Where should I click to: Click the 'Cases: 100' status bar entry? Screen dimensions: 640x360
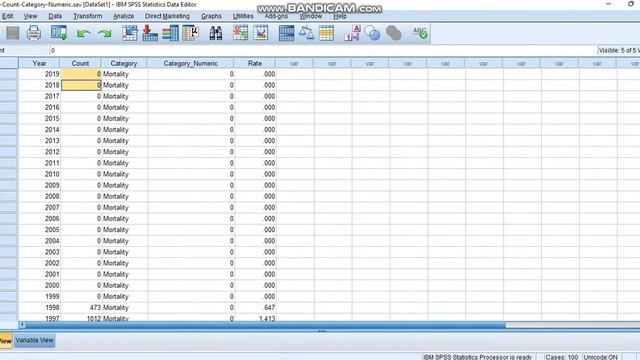tap(562, 357)
